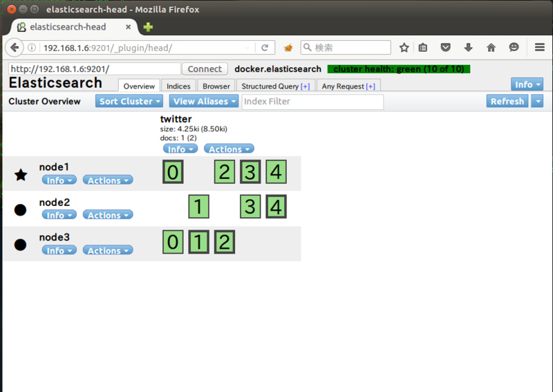553x392 pixels.
Task: Add a new Structured Query tab with [+]
Action: (x=305, y=86)
